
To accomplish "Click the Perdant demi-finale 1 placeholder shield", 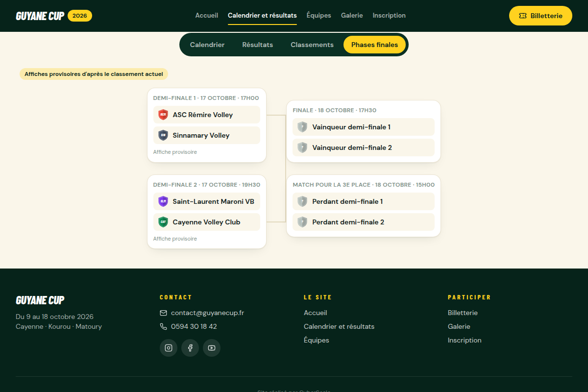I will pos(302,201).
